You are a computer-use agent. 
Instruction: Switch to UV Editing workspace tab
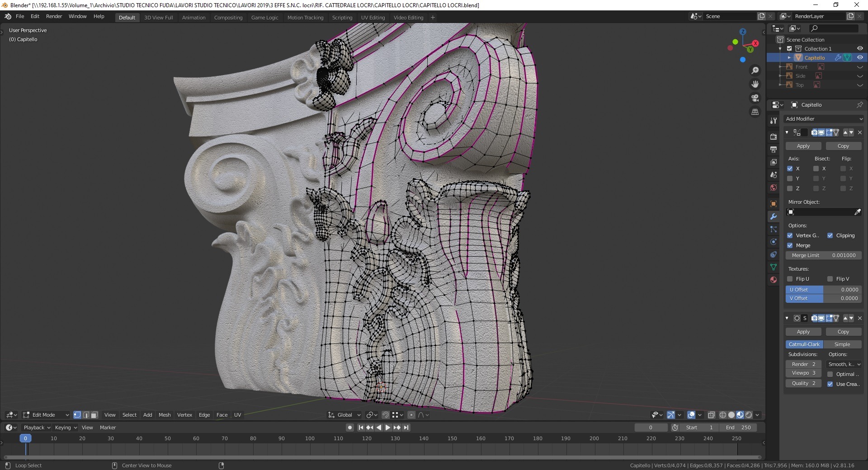373,18
